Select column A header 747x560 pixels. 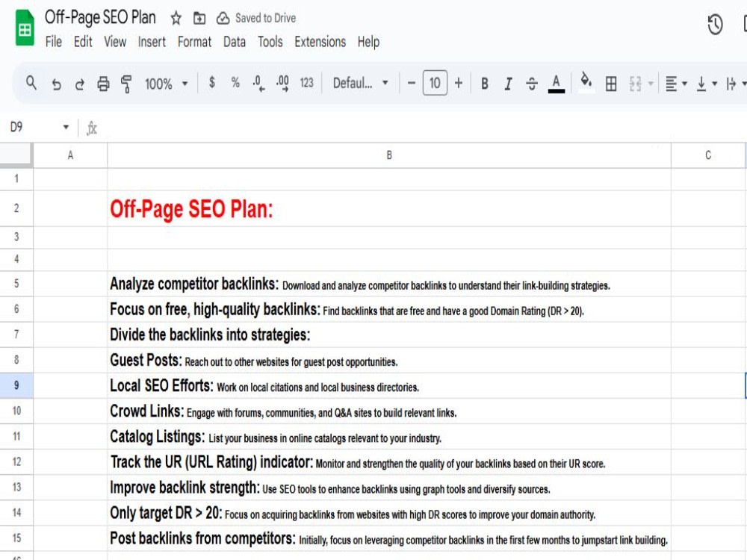pyautogui.click(x=70, y=155)
